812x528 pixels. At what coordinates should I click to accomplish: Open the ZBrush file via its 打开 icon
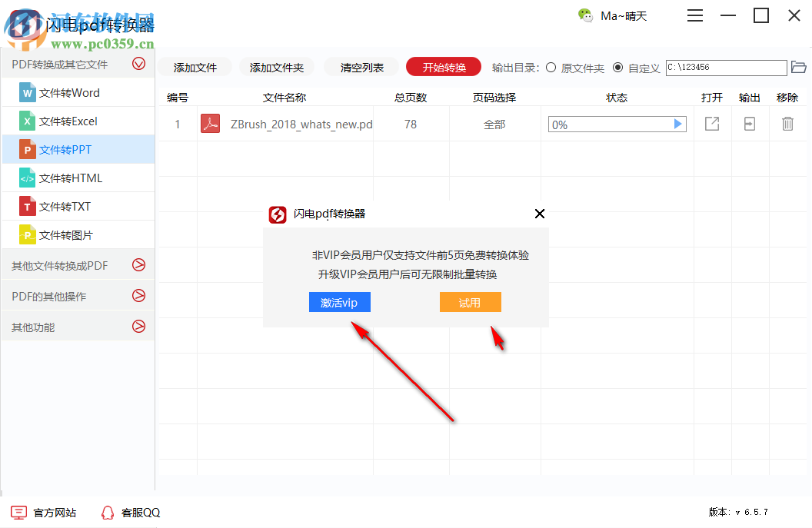(x=711, y=124)
